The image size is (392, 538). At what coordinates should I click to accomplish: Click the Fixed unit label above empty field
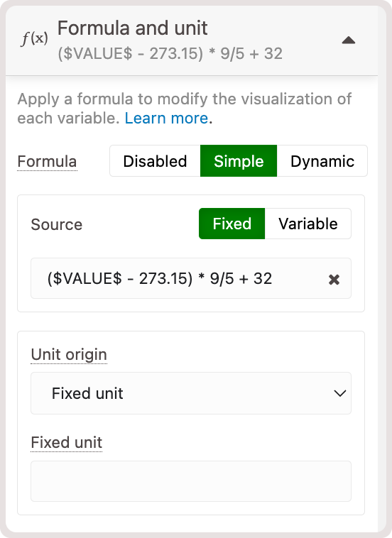point(67,442)
